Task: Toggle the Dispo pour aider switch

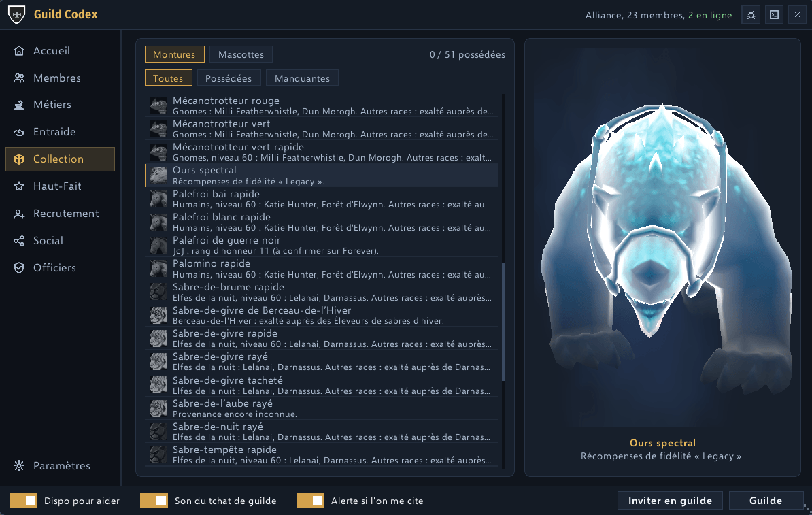Action: [23, 501]
